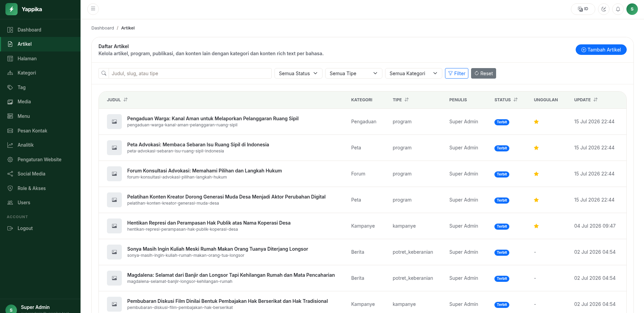Open the notifications bell
Image resolution: width=644 pixels, height=313 pixels.
(618, 9)
